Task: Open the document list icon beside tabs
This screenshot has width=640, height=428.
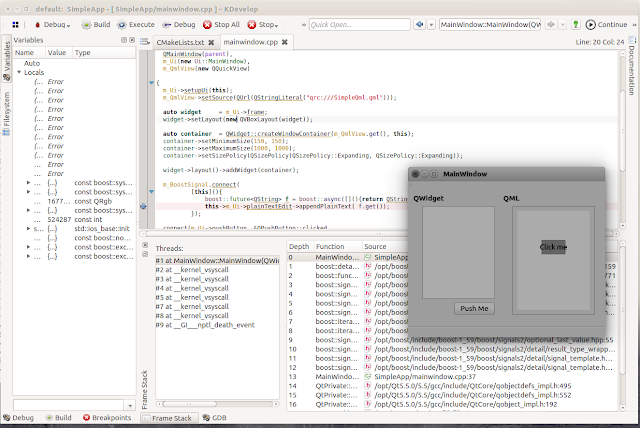Action: pos(145,42)
